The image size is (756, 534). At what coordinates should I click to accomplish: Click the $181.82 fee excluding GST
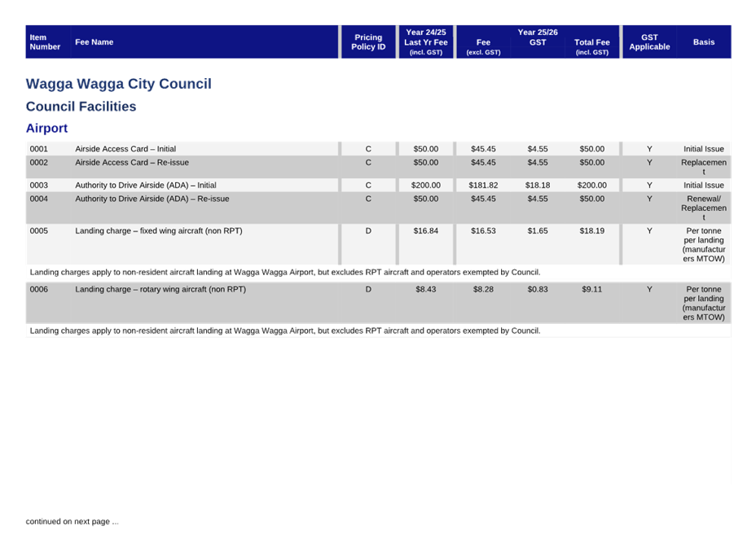483,185
